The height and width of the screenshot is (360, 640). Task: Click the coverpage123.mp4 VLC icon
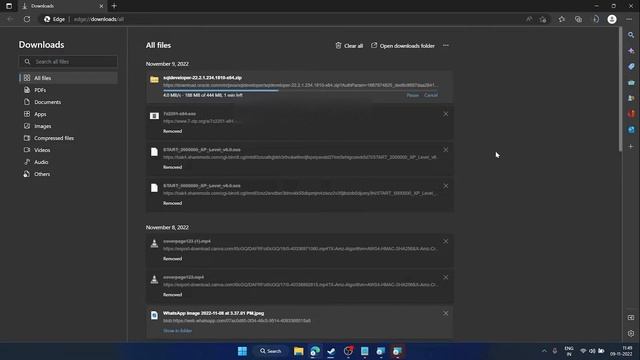[154, 279]
